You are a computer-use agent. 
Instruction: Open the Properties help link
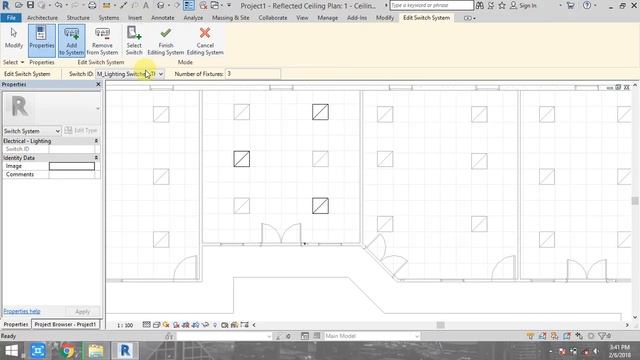click(22, 311)
